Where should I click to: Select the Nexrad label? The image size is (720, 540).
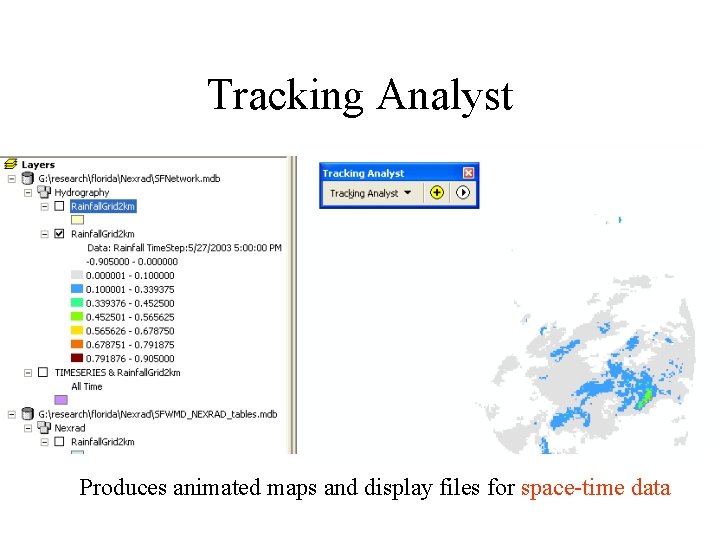click(70, 428)
